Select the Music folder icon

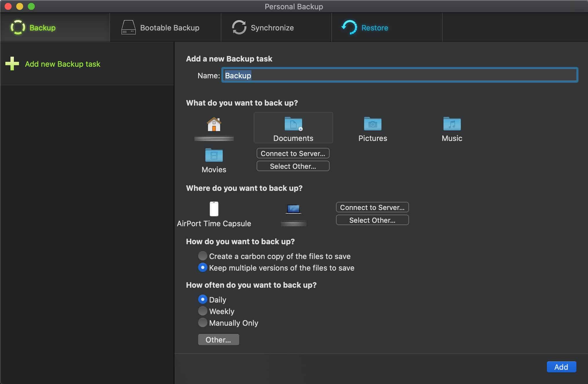point(452,124)
